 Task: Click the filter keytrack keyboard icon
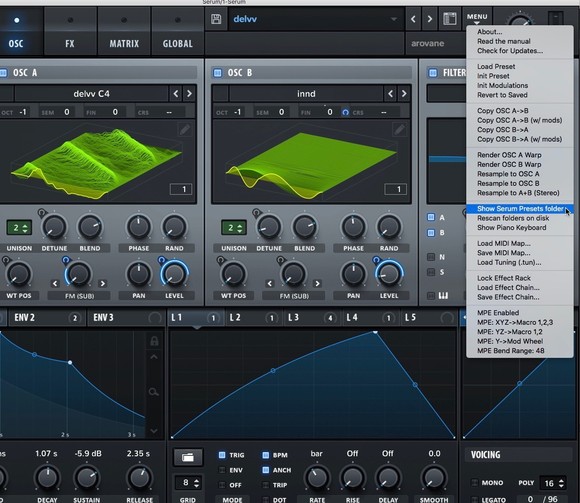point(443,295)
